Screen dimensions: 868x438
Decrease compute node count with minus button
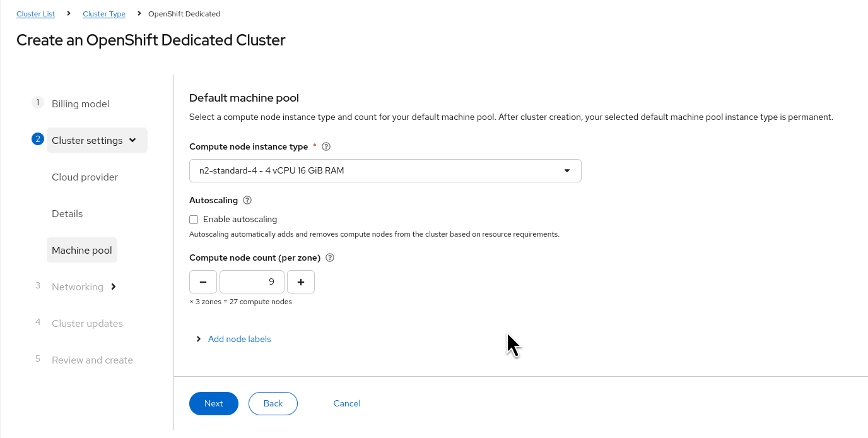[x=203, y=282]
